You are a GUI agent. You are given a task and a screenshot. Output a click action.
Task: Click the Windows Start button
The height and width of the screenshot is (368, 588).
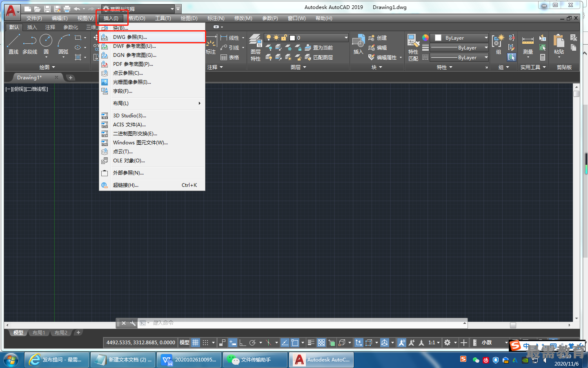point(11,360)
